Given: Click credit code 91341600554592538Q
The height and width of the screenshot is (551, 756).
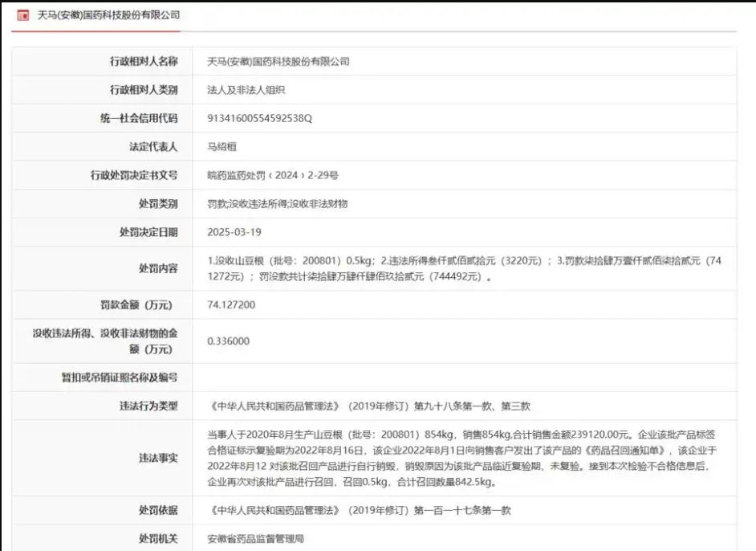Looking at the screenshot, I should (259, 118).
